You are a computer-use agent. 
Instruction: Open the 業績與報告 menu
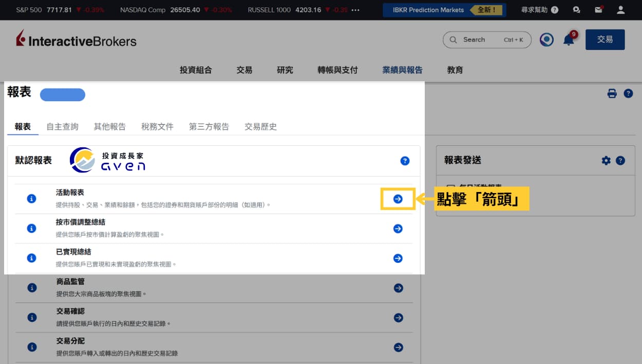click(402, 70)
